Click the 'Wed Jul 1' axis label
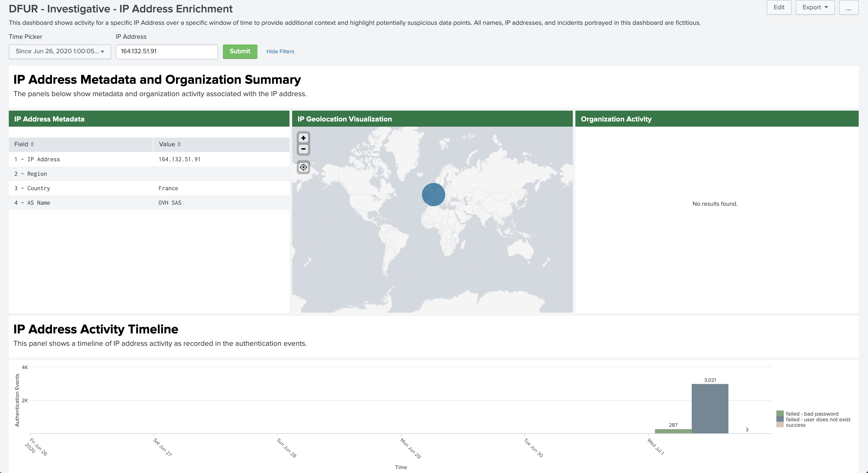 (x=655, y=447)
